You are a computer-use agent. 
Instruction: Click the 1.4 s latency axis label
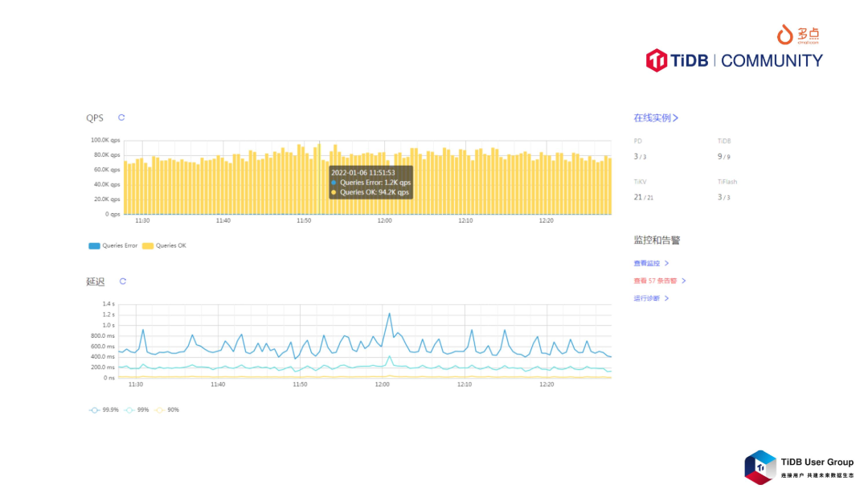pos(108,303)
